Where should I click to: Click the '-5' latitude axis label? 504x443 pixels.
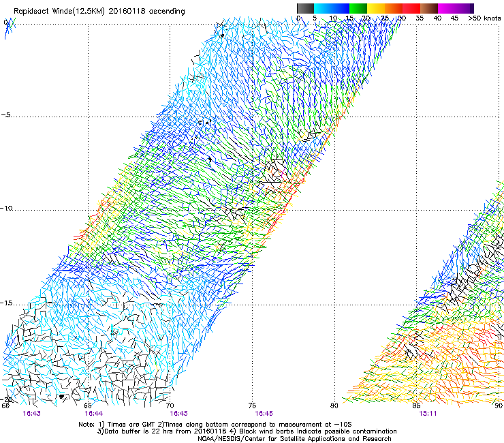click(6, 115)
